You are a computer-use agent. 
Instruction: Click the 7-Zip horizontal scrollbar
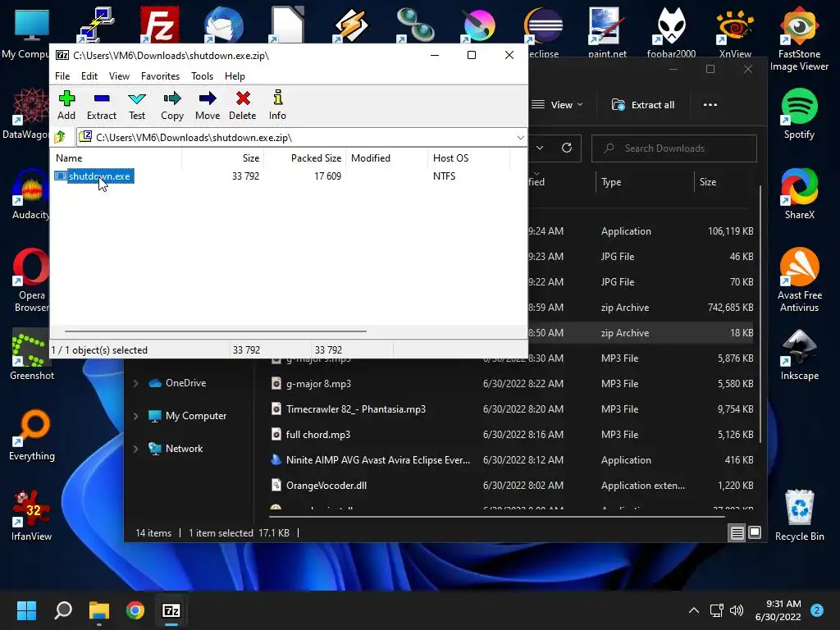pos(216,331)
